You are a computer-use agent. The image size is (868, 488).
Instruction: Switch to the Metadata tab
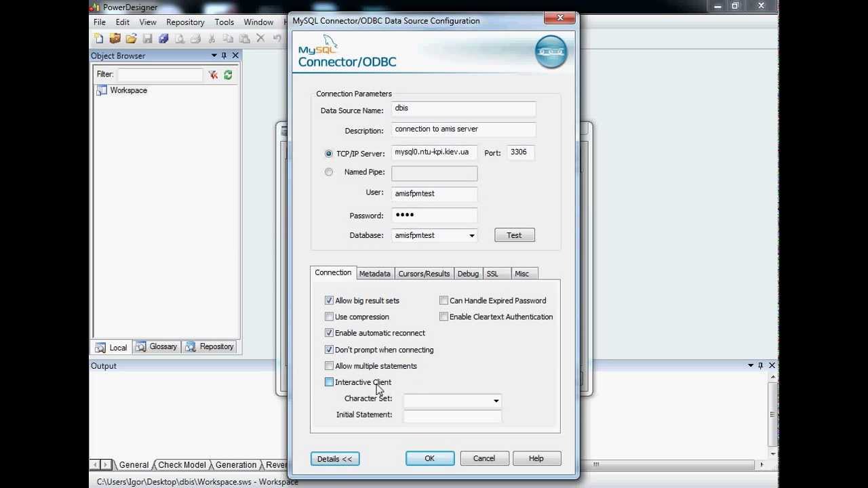click(375, 274)
